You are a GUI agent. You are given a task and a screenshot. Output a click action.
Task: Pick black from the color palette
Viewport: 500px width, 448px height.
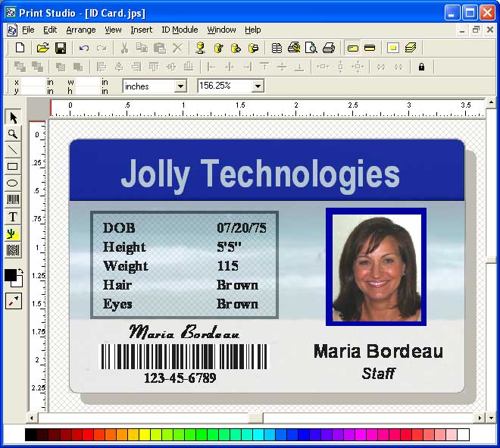(x=31, y=435)
